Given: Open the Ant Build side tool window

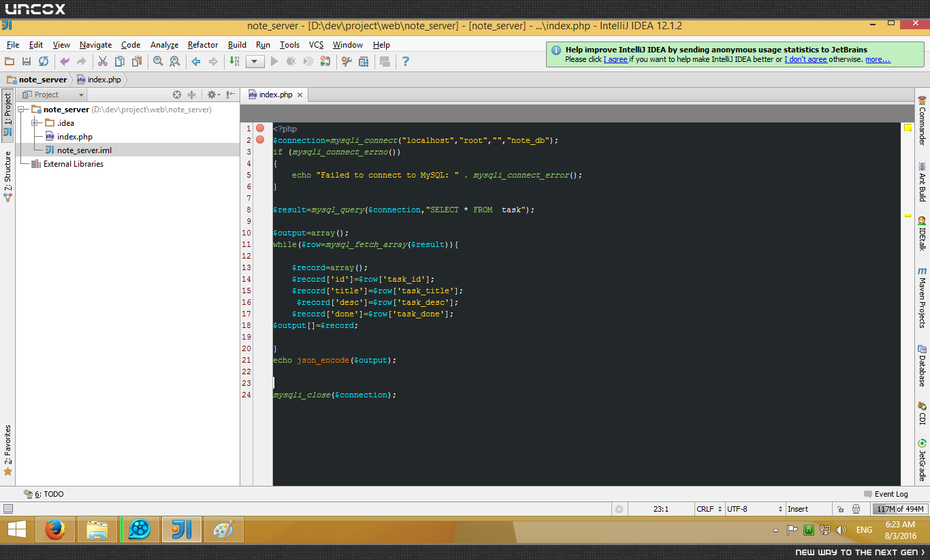Looking at the screenshot, I should tap(923, 182).
